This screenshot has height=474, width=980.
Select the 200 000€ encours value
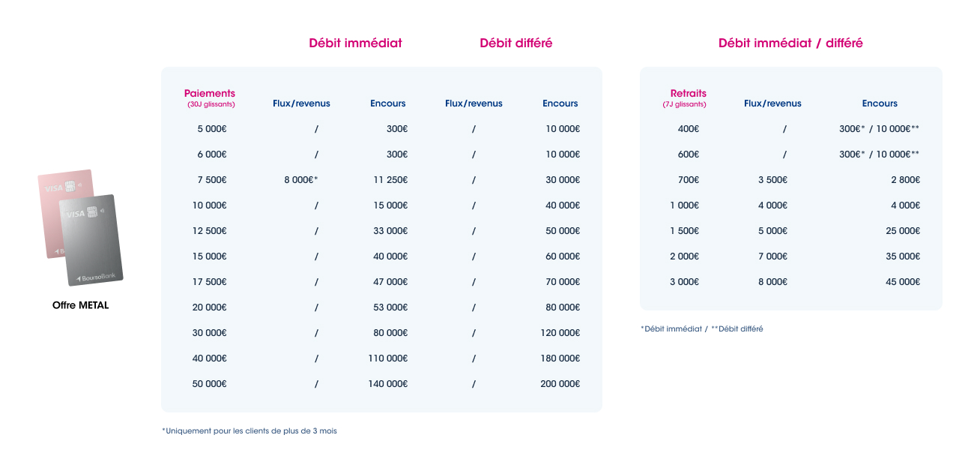560,384
